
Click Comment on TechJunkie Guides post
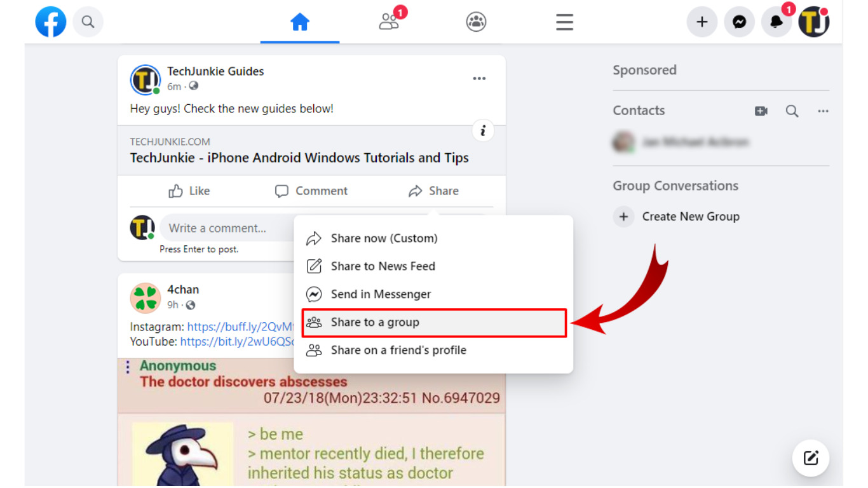[x=311, y=191]
